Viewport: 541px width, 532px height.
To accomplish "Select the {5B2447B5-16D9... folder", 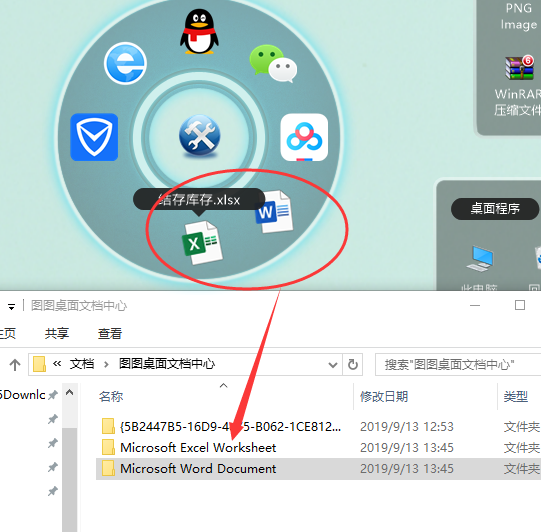I will [x=230, y=427].
